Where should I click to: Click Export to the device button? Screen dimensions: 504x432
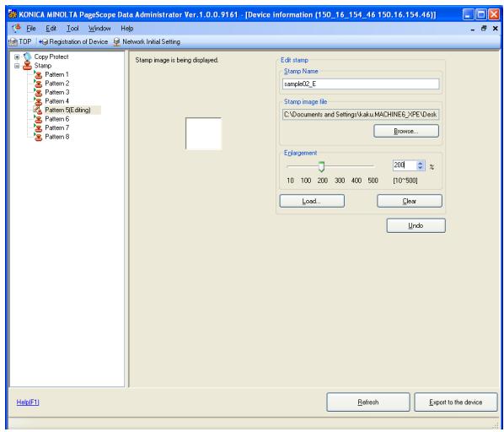point(455,402)
